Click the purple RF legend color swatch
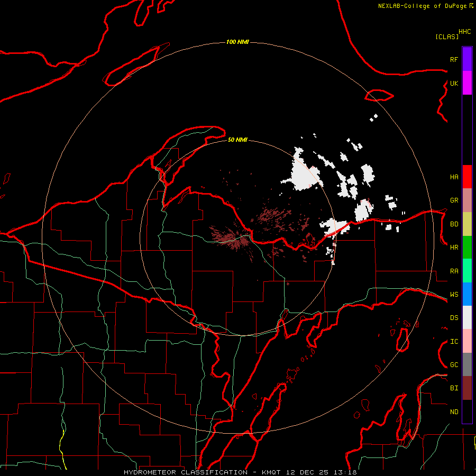This screenshot has width=476, height=476. [467, 59]
